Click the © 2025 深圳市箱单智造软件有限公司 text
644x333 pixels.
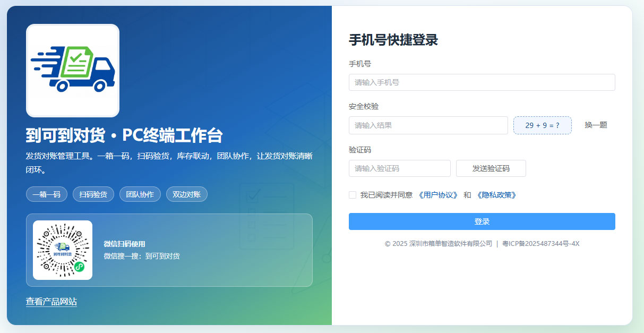click(x=439, y=243)
